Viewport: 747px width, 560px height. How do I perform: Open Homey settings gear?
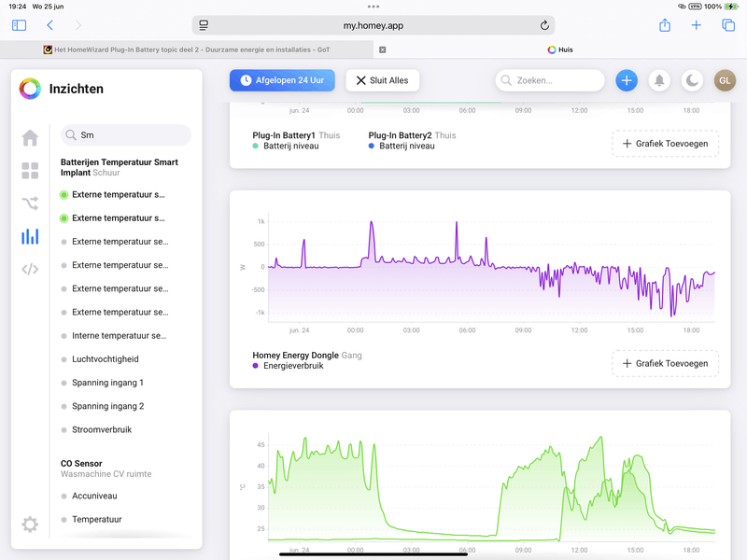[30, 525]
